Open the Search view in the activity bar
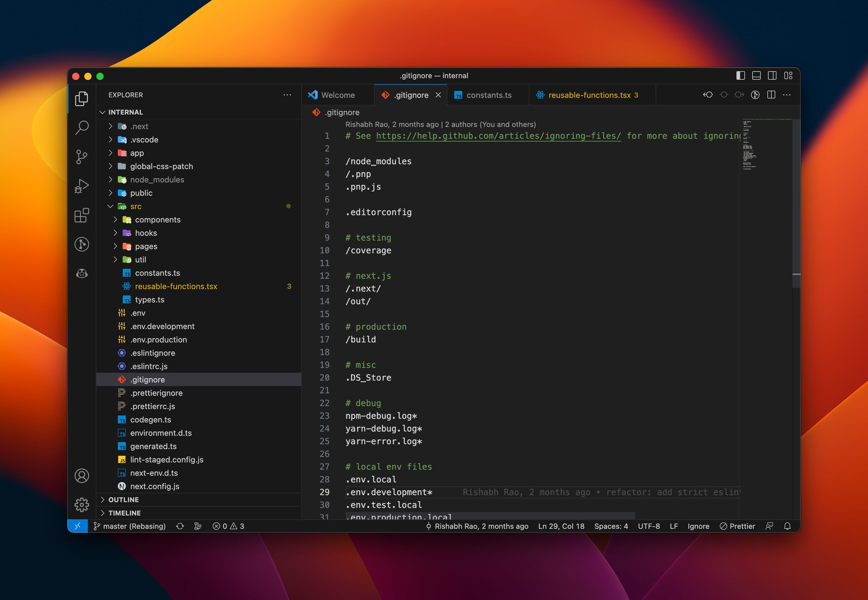The image size is (868, 600). tap(82, 127)
